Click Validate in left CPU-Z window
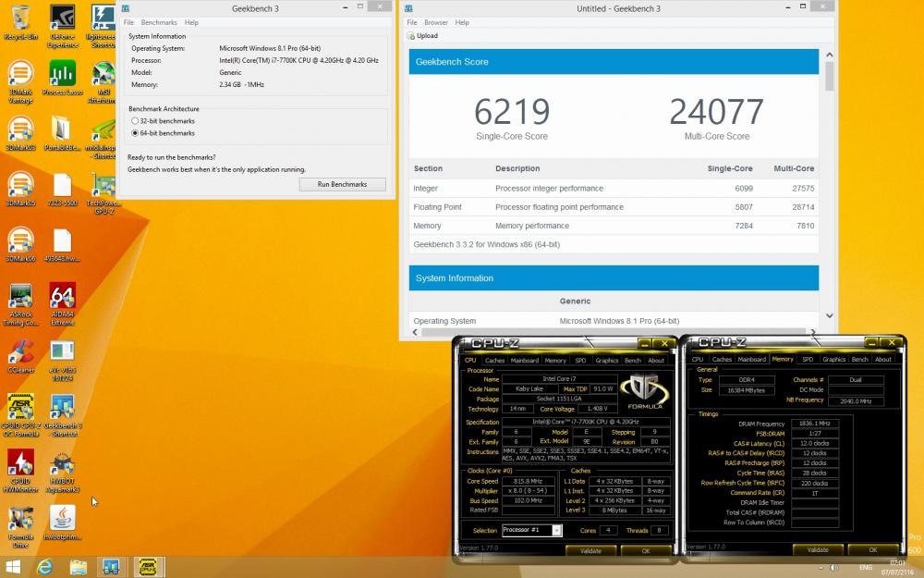 click(x=590, y=551)
